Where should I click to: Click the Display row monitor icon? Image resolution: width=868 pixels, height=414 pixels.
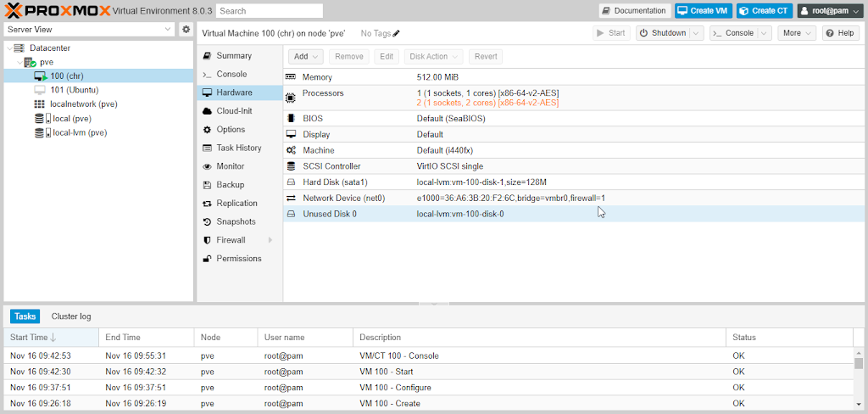coord(291,134)
